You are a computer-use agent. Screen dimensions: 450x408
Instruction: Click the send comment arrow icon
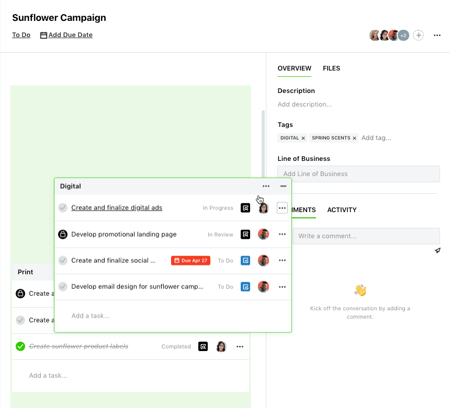click(438, 250)
